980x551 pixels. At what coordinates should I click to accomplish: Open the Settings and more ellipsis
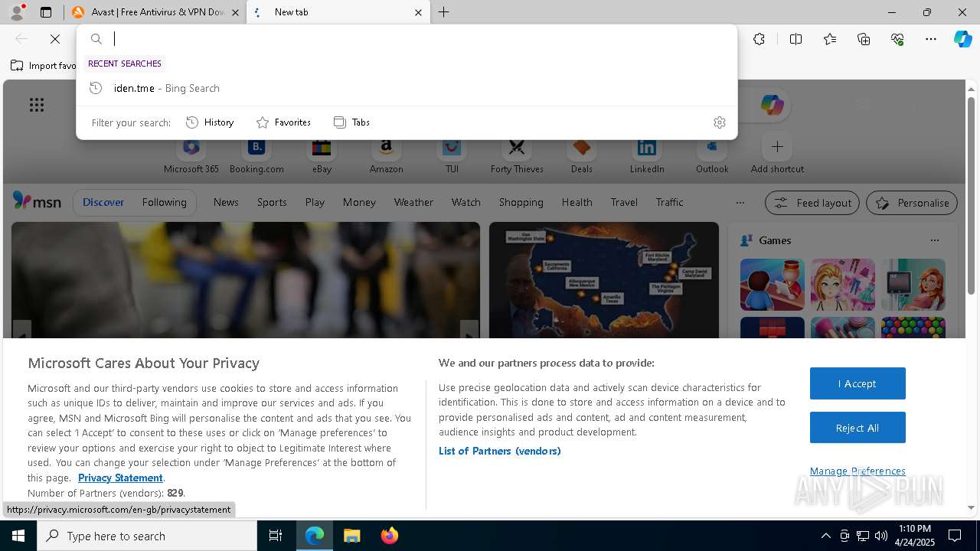point(931,39)
